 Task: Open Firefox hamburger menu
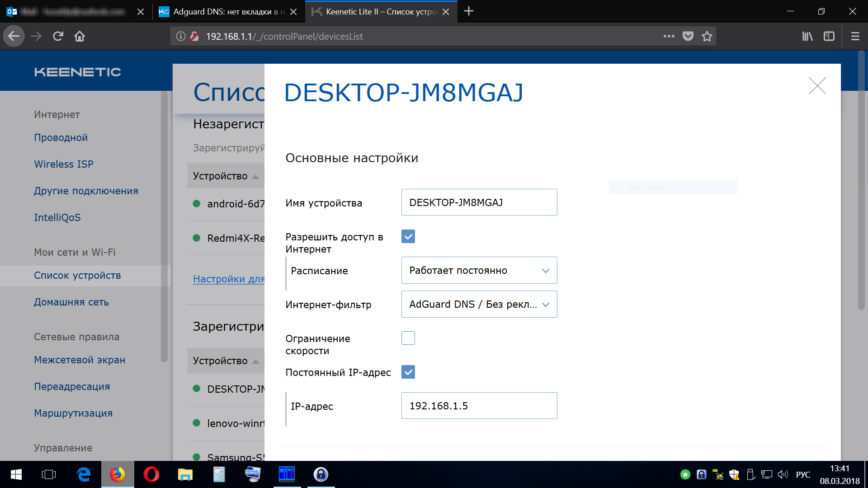[x=855, y=36]
